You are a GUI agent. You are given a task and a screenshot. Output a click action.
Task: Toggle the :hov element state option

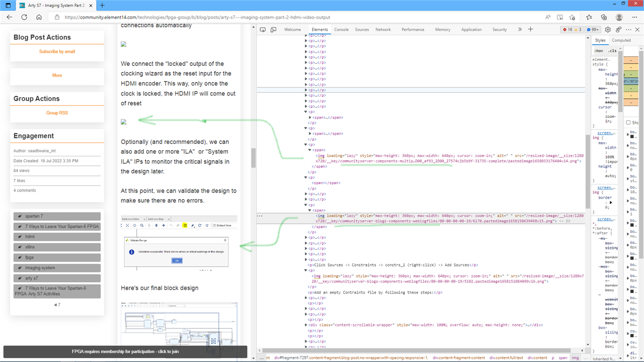599,51
